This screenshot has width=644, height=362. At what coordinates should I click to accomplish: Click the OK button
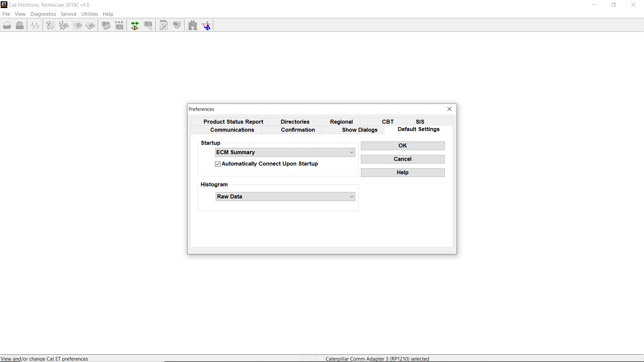coord(402,145)
